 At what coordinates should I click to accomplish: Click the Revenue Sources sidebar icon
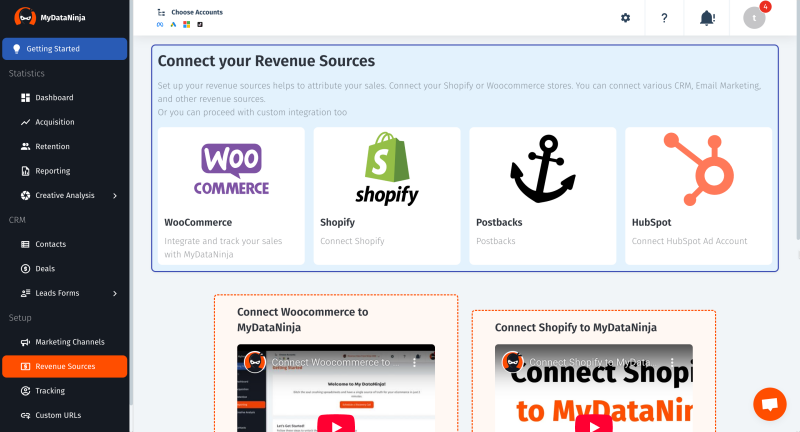[x=25, y=366]
